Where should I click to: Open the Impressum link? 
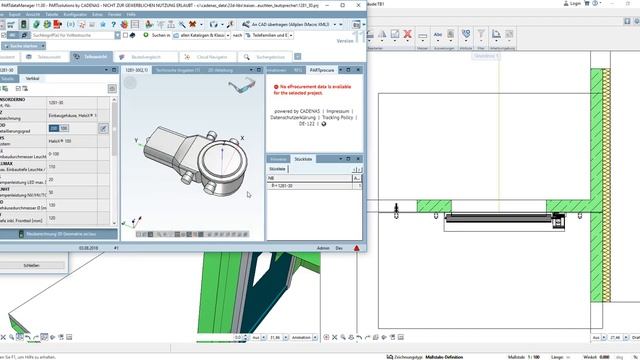pyautogui.click(x=338, y=111)
